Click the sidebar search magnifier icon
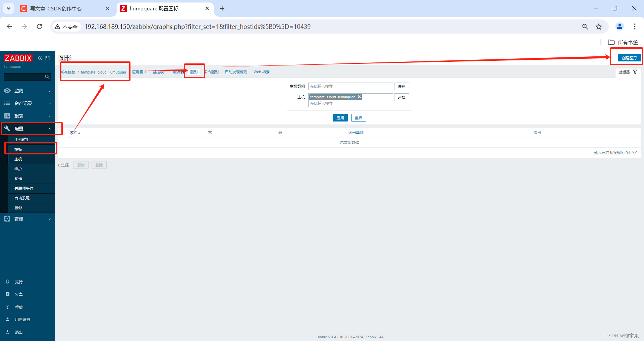Viewport: 644px width, 341px height. click(x=47, y=77)
